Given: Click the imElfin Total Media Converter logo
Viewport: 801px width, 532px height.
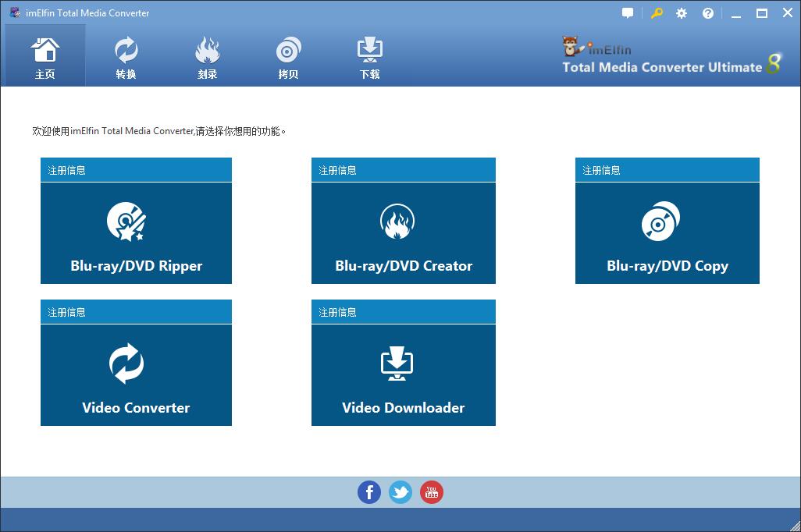Looking at the screenshot, I should pyautogui.click(x=670, y=57).
